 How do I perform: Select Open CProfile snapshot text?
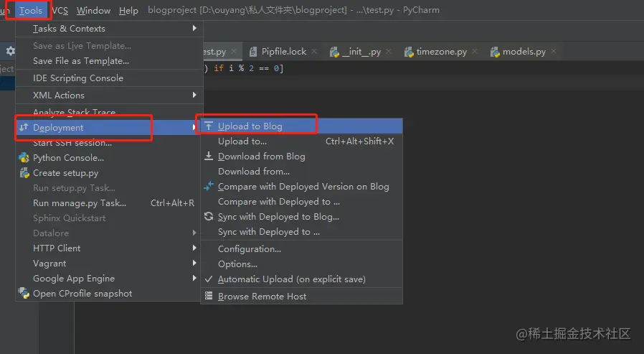pyautogui.click(x=82, y=293)
